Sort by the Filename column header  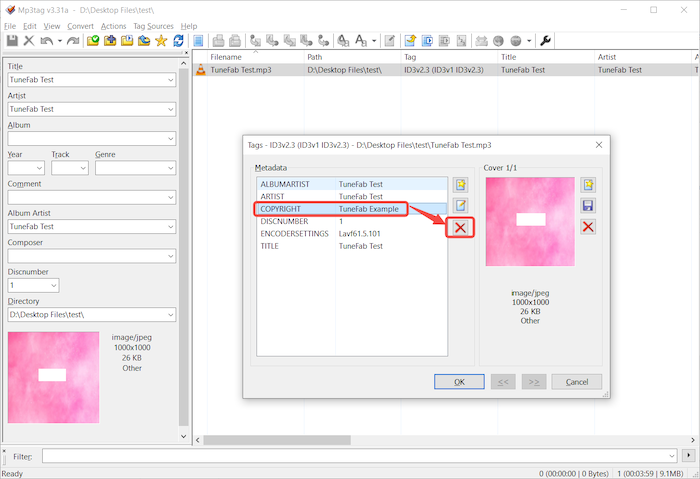pyautogui.click(x=255, y=57)
